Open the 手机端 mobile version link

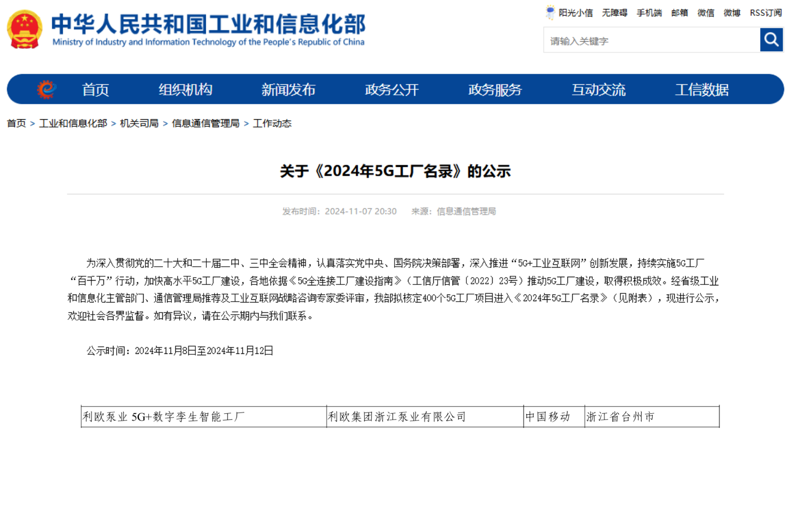[649, 13]
